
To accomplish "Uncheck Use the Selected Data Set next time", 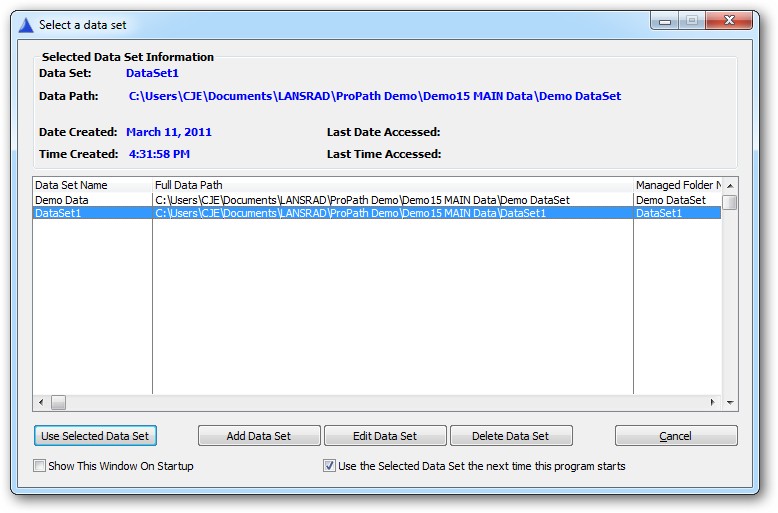I will tap(330, 466).
